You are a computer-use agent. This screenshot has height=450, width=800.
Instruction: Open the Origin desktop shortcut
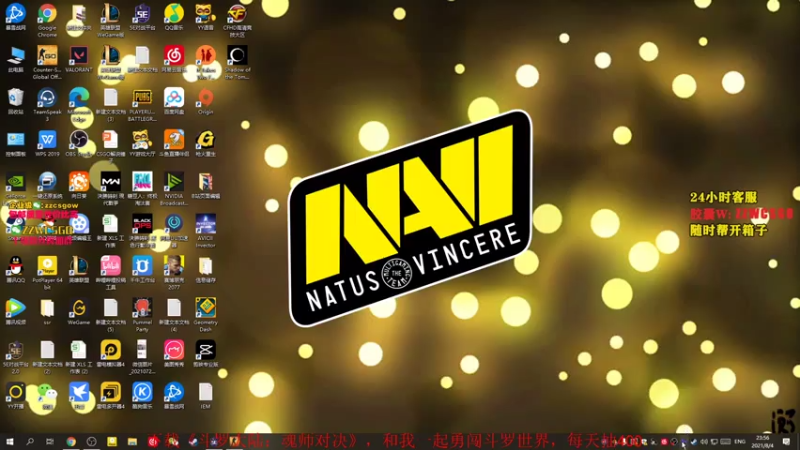click(x=205, y=101)
